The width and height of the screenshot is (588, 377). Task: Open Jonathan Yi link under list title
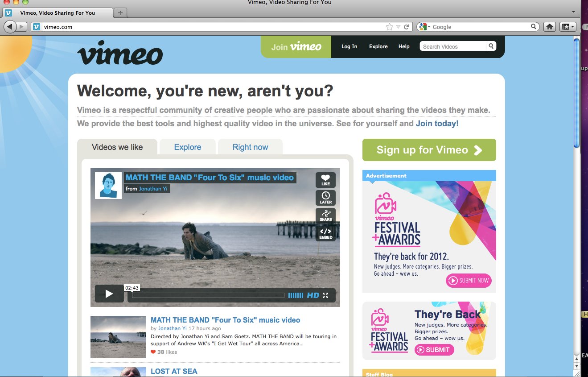172,328
